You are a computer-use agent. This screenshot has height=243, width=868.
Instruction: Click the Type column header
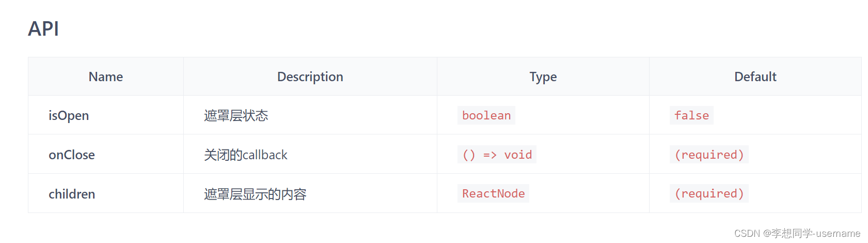543,77
